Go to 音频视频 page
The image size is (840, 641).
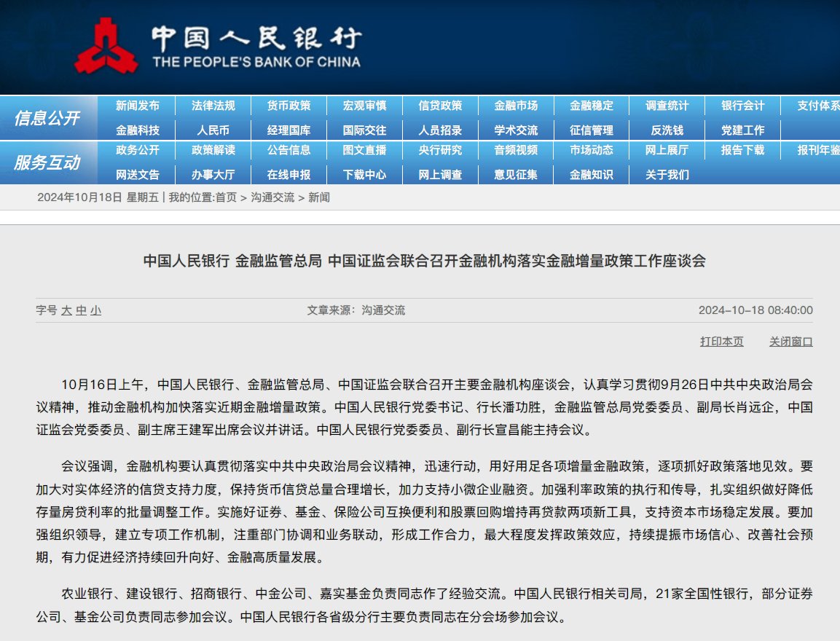tap(516, 150)
